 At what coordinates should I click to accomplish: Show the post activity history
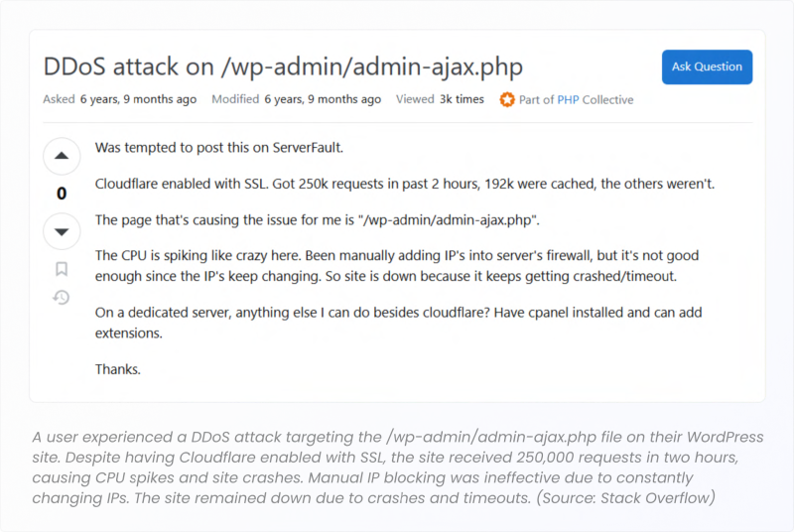[62, 297]
